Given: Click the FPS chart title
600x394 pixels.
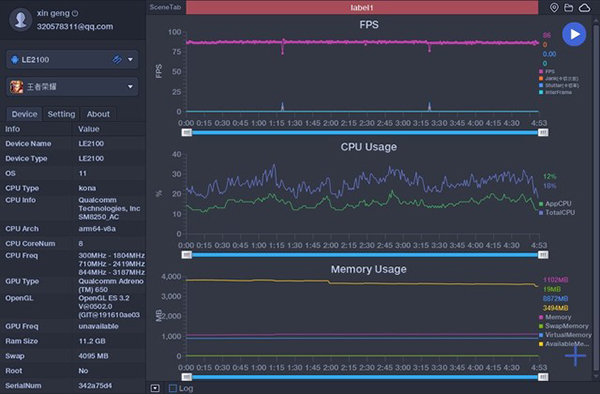Looking at the screenshot, I should point(369,24).
